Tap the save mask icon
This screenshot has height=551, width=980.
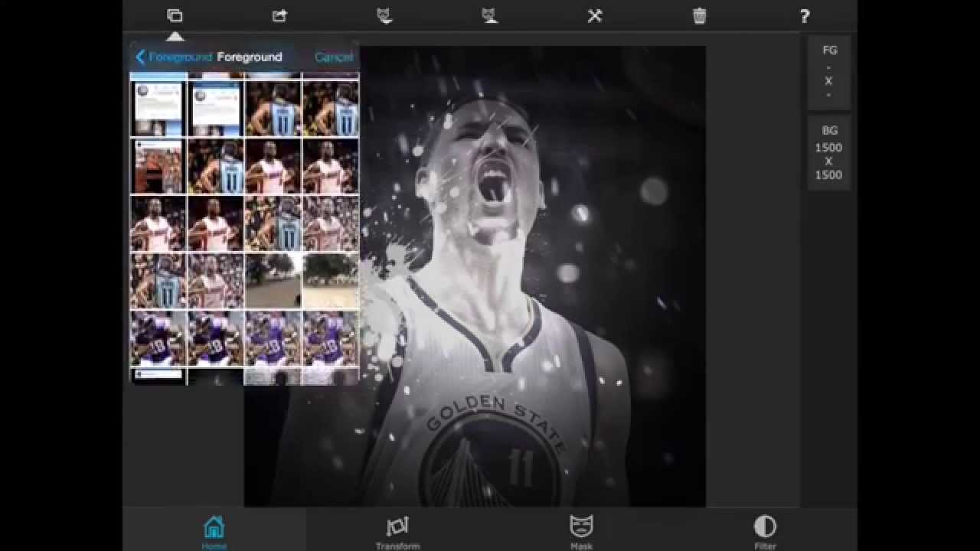pyautogui.click(x=490, y=16)
